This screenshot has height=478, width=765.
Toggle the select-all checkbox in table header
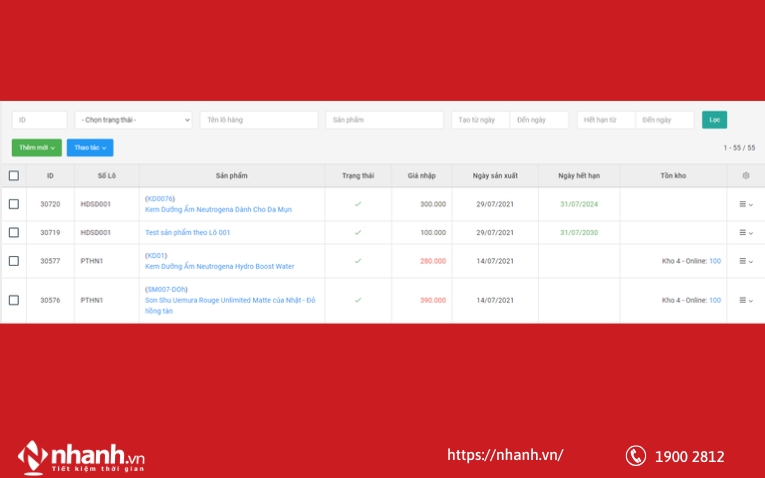point(14,176)
